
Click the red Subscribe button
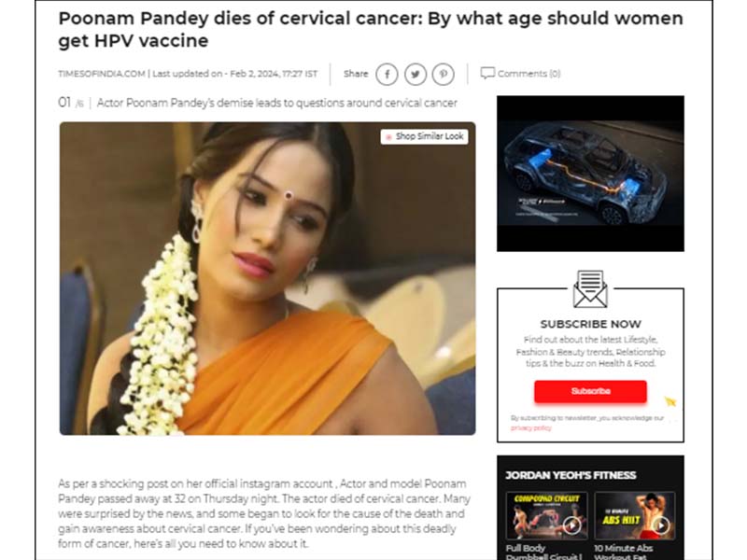[x=590, y=391]
